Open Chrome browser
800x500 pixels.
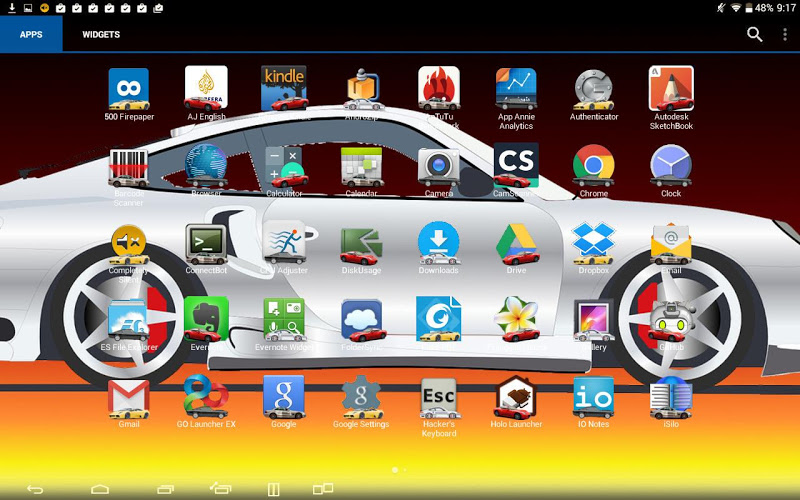593,165
